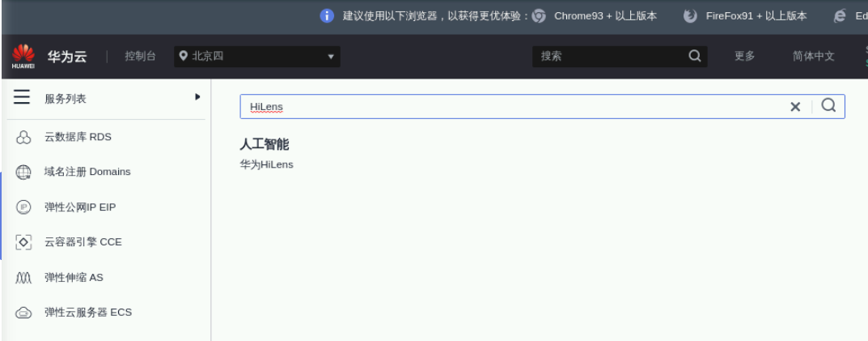Open 云数据库 RDS service
868x341 pixels.
coord(78,137)
